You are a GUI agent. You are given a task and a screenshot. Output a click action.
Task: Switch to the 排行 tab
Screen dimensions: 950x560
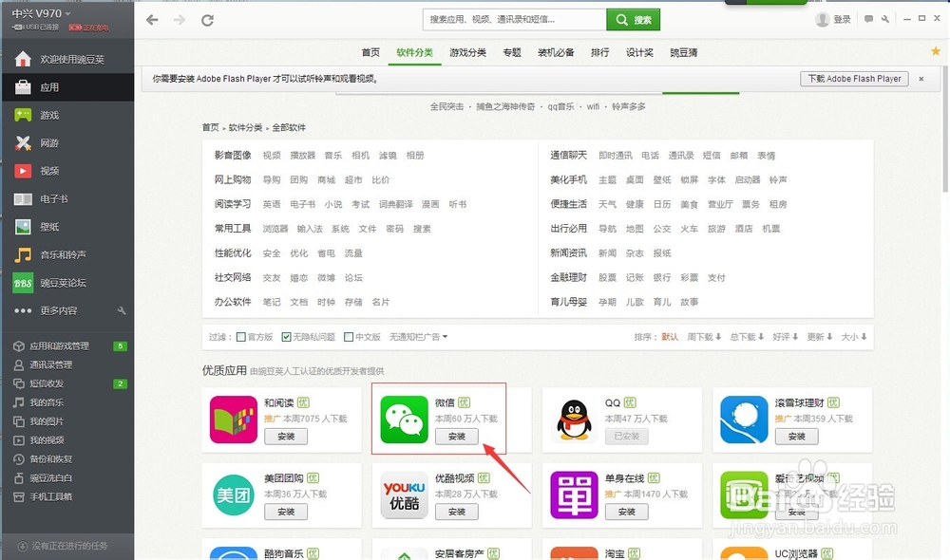(x=599, y=52)
